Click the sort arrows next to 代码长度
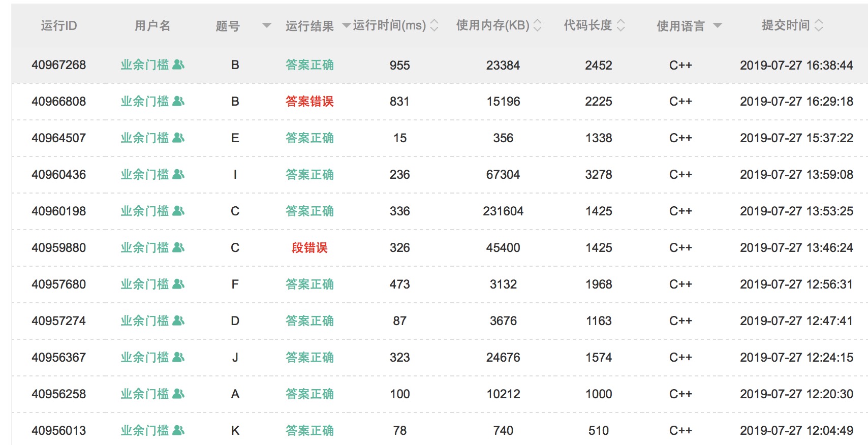 click(621, 25)
